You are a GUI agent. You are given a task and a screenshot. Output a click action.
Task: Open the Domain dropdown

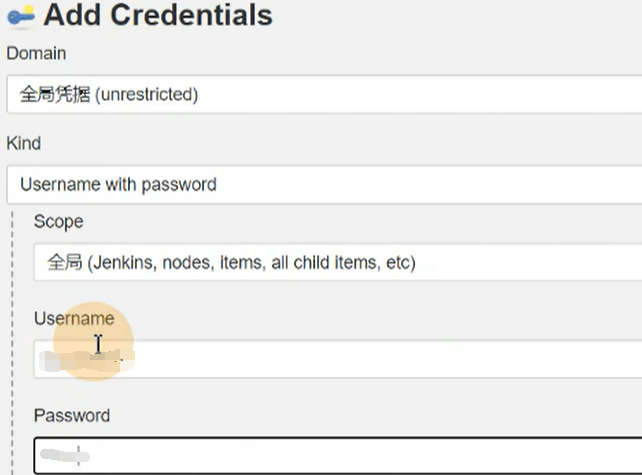322,95
